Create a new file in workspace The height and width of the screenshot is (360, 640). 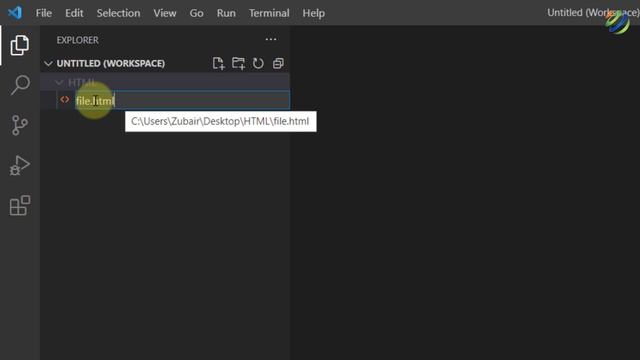click(218, 63)
